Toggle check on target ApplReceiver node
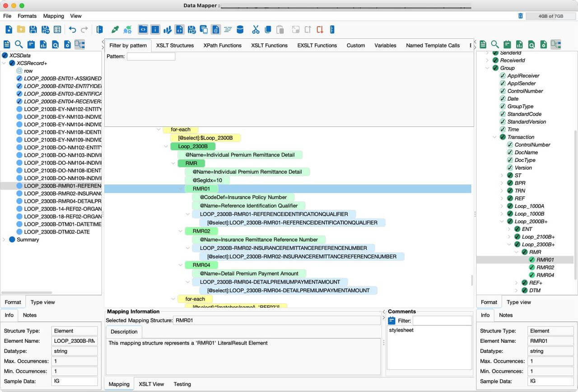Image resolution: width=578 pixels, height=392 pixels. coord(503,76)
